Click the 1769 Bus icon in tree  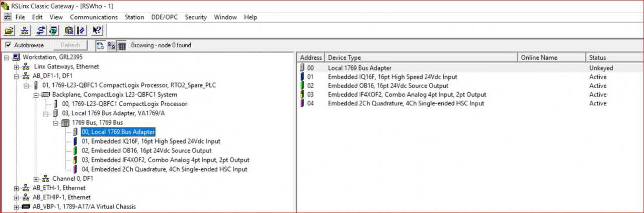pos(65,122)
